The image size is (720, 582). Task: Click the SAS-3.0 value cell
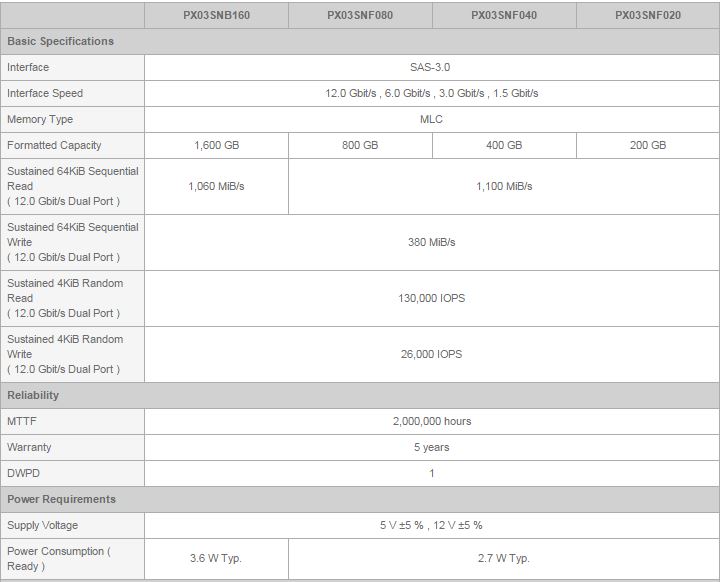click(x=430, y=67)
